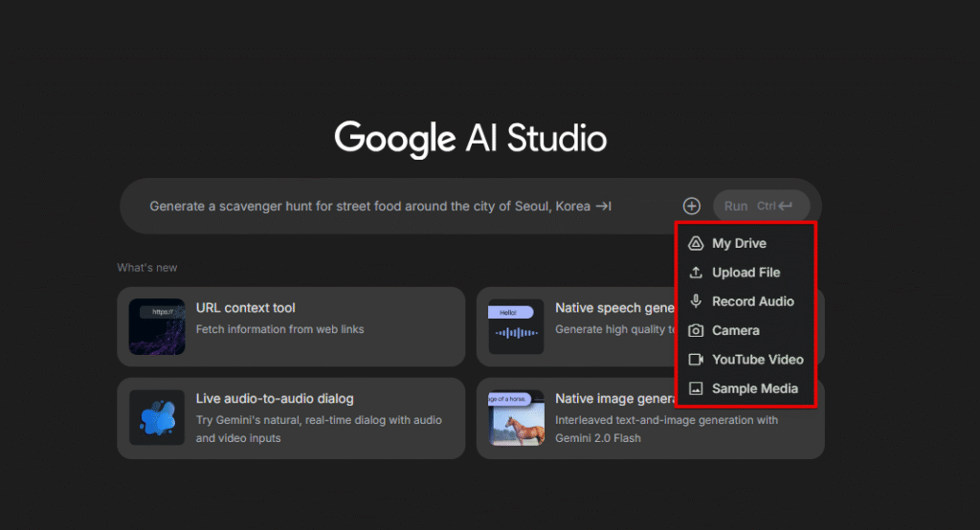Click the blue blob Live audio thumbnail
The height and width of the screenshot is (530, 980).
point(157,417)
